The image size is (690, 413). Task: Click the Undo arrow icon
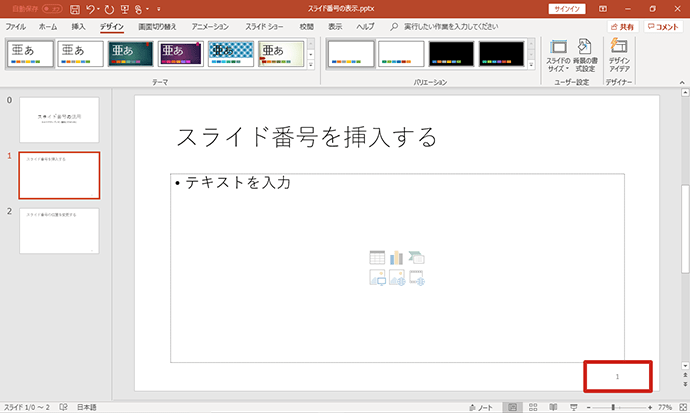tap(90, 9)
